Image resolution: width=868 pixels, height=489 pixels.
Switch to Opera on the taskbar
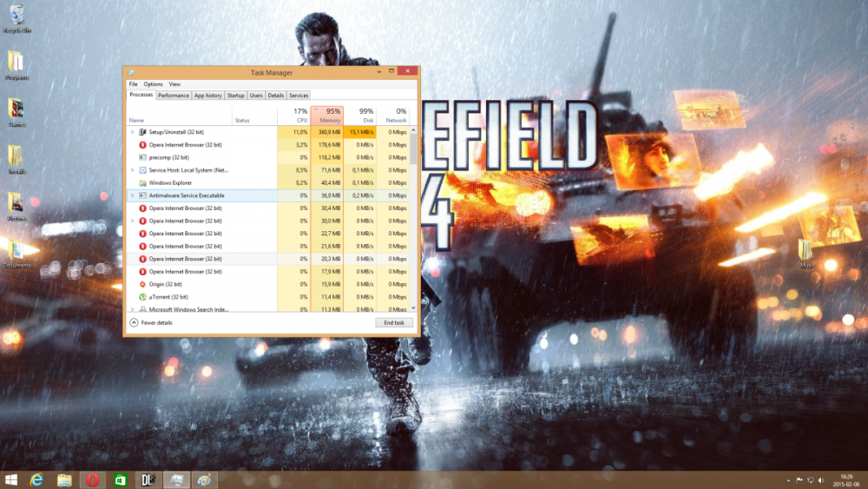pyautogui.click(x=93, y=479)
